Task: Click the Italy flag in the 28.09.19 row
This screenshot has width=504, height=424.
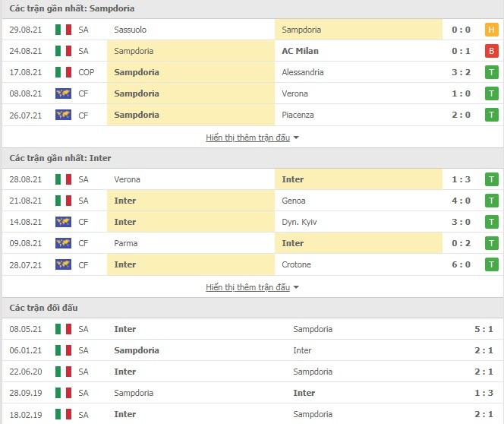Action: pos(63,393)
